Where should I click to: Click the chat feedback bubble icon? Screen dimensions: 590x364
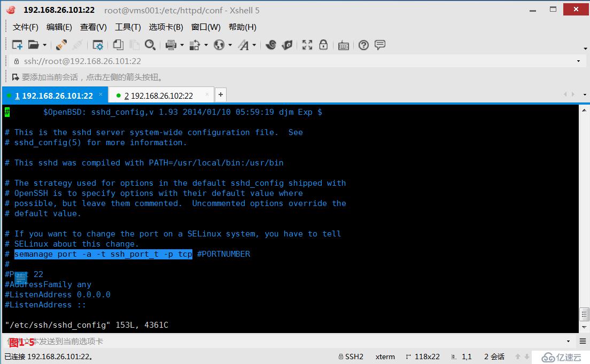pyautogui.click(x=380, y=45)
